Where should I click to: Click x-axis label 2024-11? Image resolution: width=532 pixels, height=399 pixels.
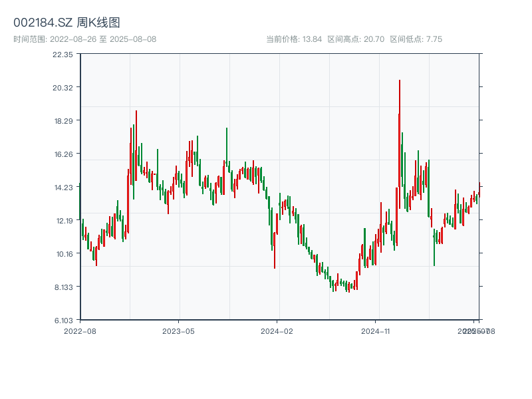point(376,331)
